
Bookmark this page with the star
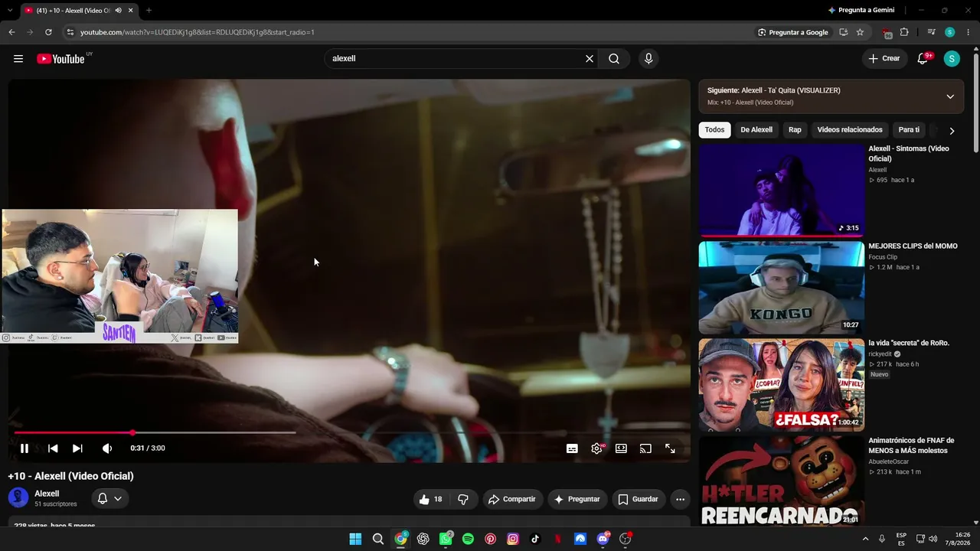860,32
